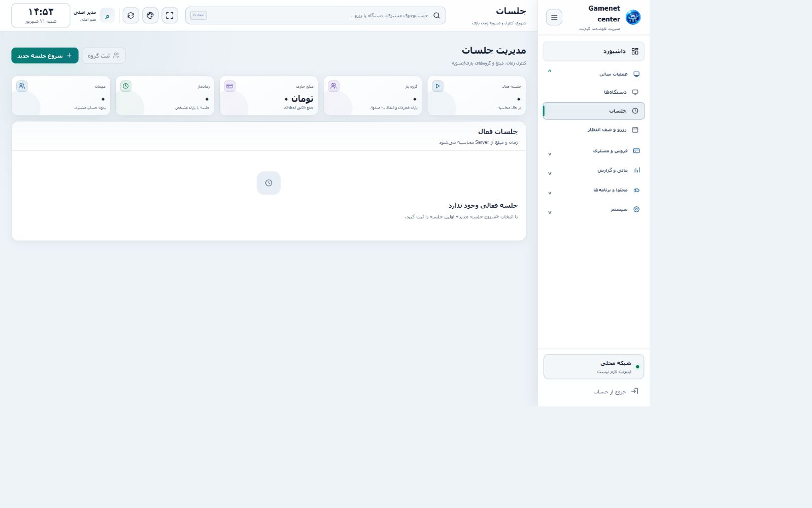Click the green network status dot
Viewport: 812px width, 508px height.
[x=637, y=367]
